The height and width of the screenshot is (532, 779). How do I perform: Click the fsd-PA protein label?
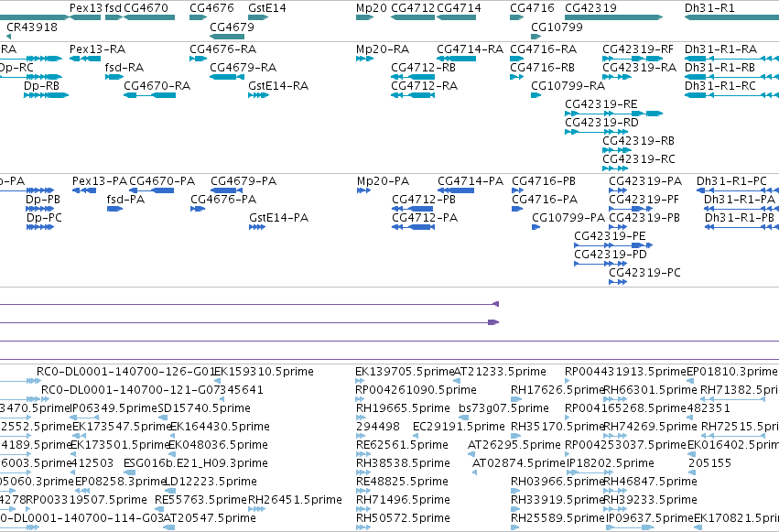pos(125,200)
